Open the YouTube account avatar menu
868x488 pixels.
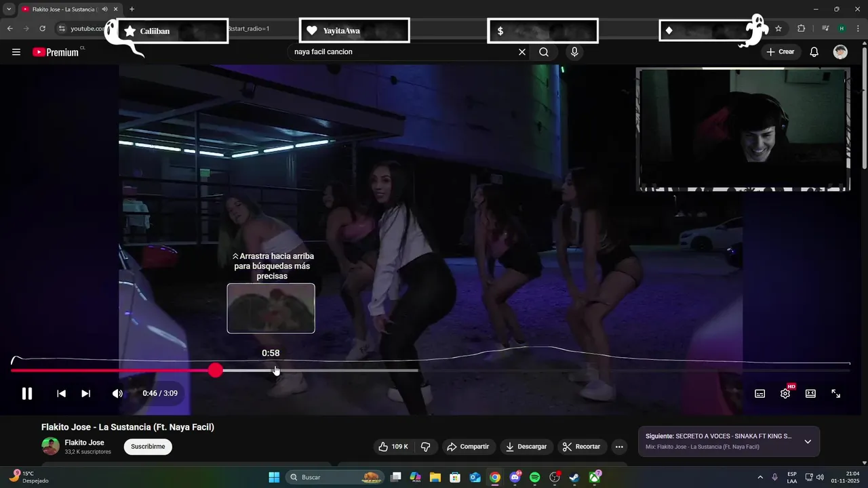point(840,52)
